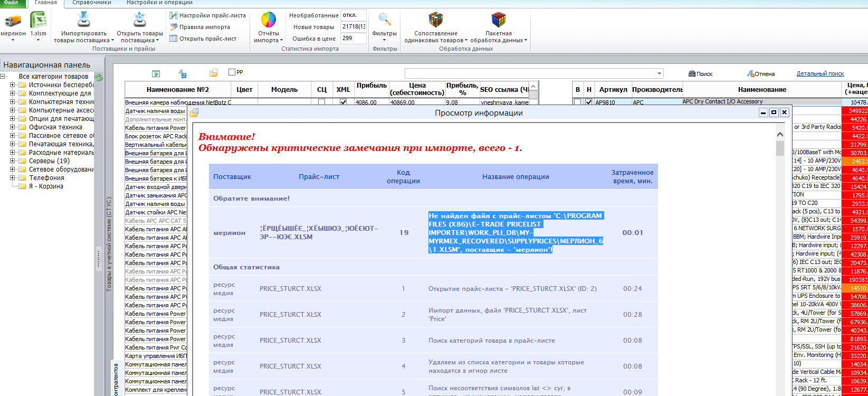This screenshot has height=396, width=868.
Task: Switch to the Главная tab
Action: [45, 3]
